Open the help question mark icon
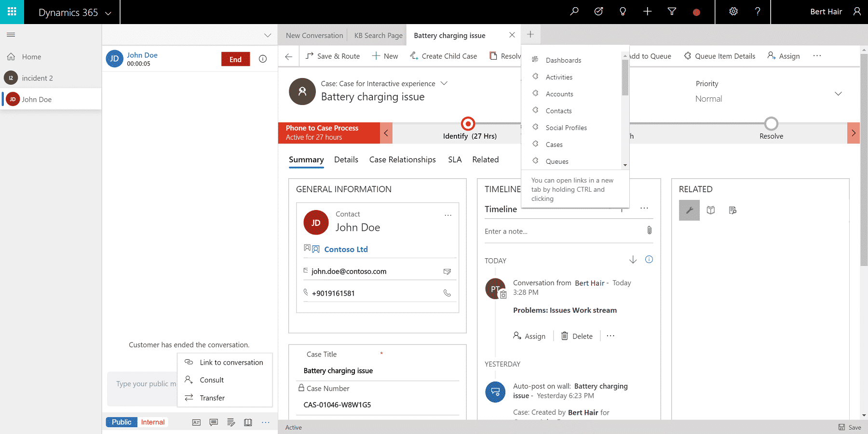Viewport: 868px width, 434px height. 758,12
